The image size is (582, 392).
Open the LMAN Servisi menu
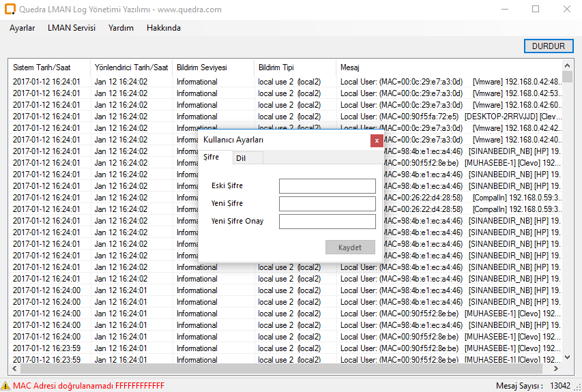pyautogui.click(x=72, y=28)
